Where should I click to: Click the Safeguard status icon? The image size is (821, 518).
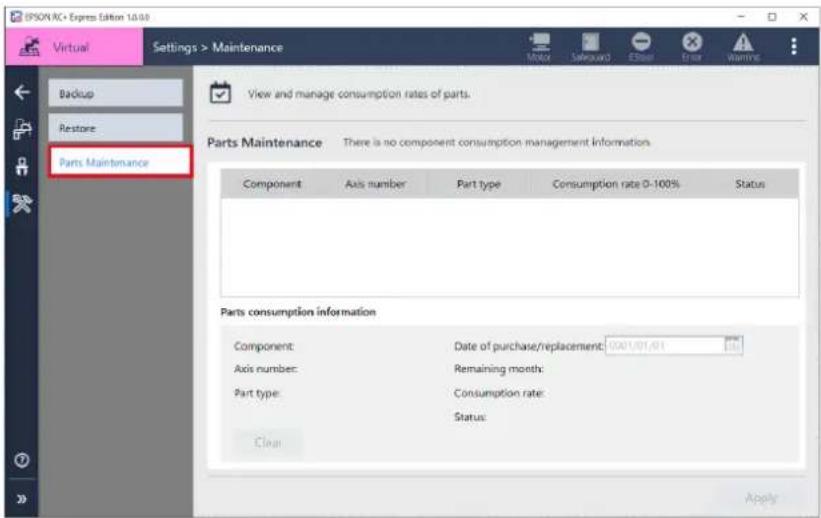591,47
